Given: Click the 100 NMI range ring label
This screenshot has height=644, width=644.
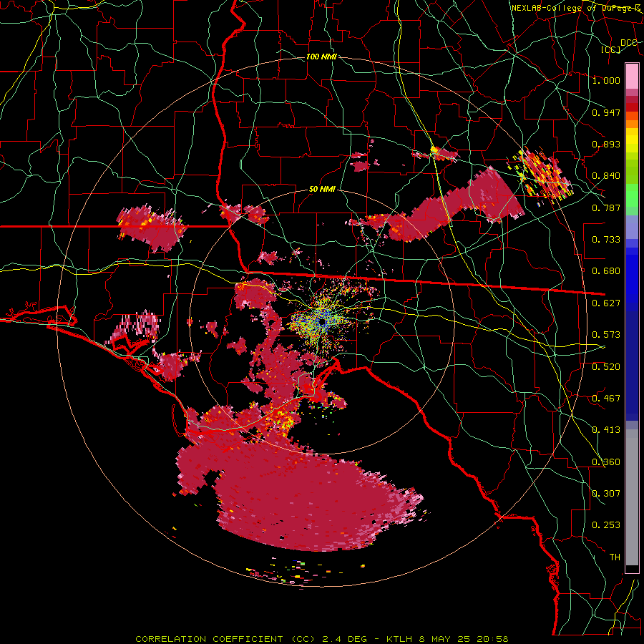Looking at the screenshot, I should 321,57.
